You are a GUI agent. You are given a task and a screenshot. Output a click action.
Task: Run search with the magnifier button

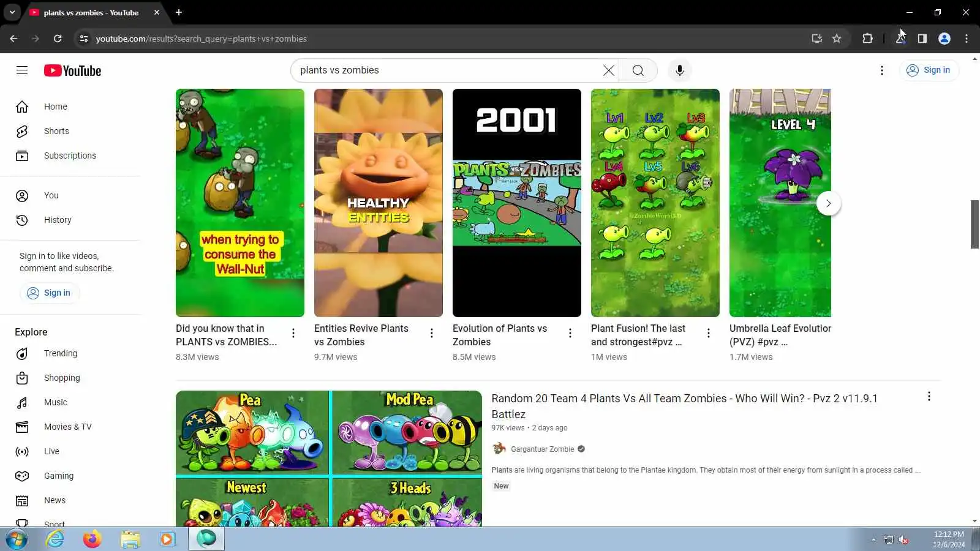click(x=638, y=70)
